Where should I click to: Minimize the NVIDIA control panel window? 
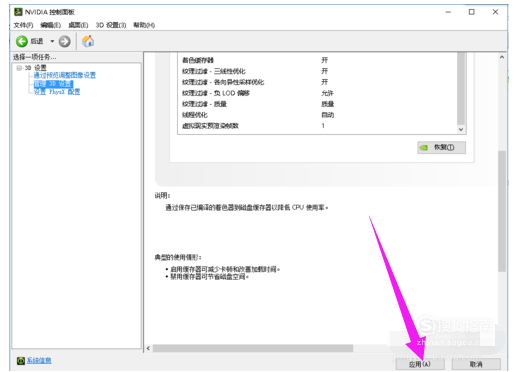[x=448, y=12]
